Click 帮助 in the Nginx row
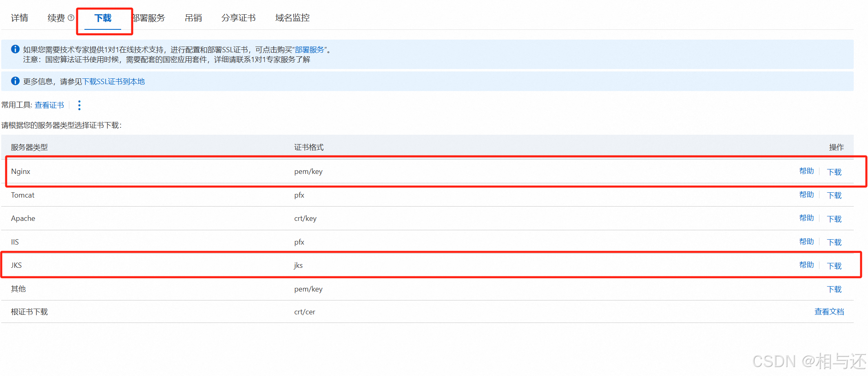Image resolution: width=868 pixels, height=376 pixels. [x=806, y=171]
